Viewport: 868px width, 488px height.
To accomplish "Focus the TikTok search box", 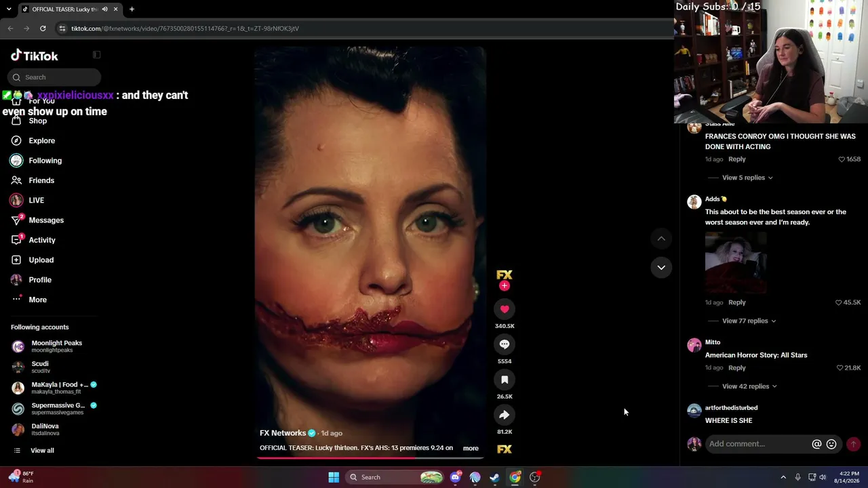I will [54, 77].
